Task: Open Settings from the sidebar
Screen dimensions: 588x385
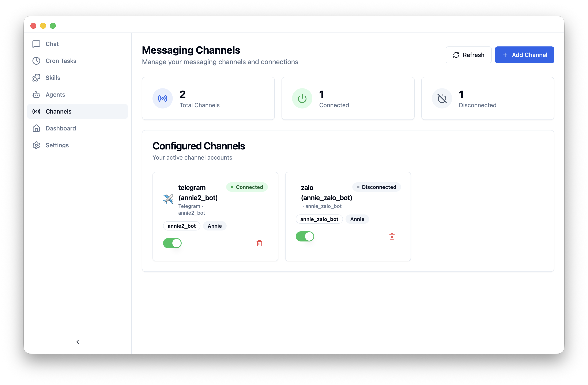Action: click(57, 145)
